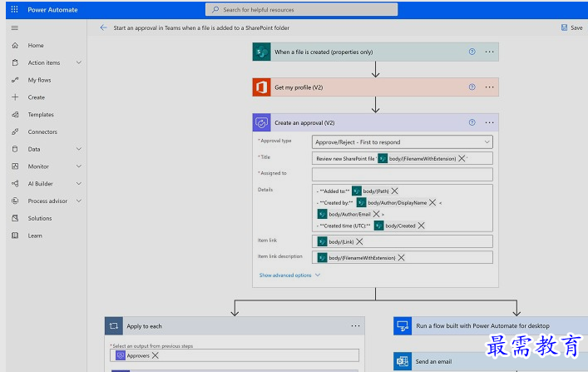Open help for Create an approval (V2)
Screen dimensions: 588x372
pos(472,122)
